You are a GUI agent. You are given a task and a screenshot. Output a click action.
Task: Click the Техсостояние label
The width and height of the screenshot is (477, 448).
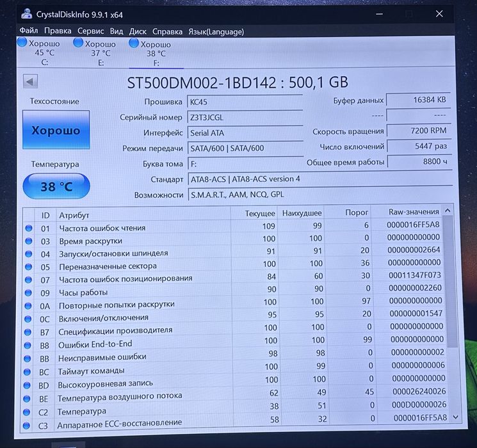54,101
